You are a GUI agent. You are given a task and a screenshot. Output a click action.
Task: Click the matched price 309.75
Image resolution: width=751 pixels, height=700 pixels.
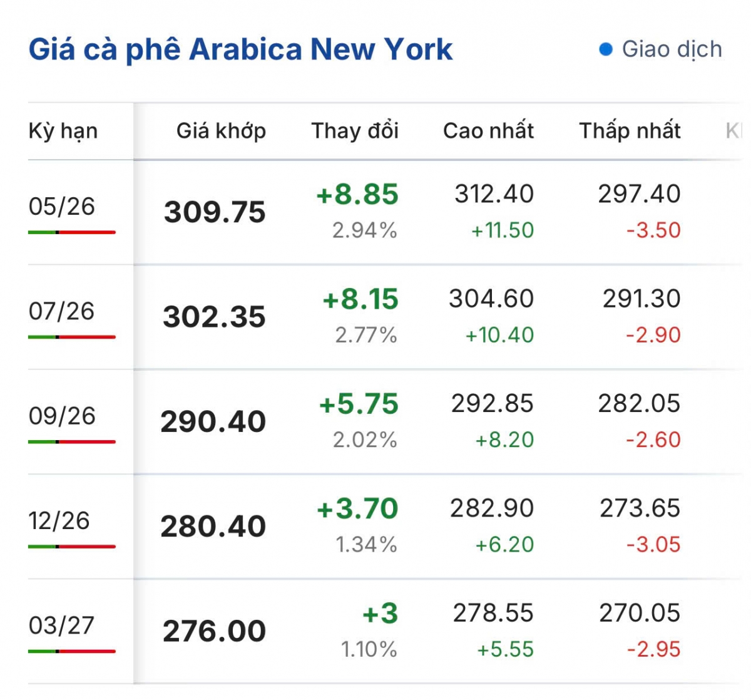pyautogui.click(x=214, y=212)
